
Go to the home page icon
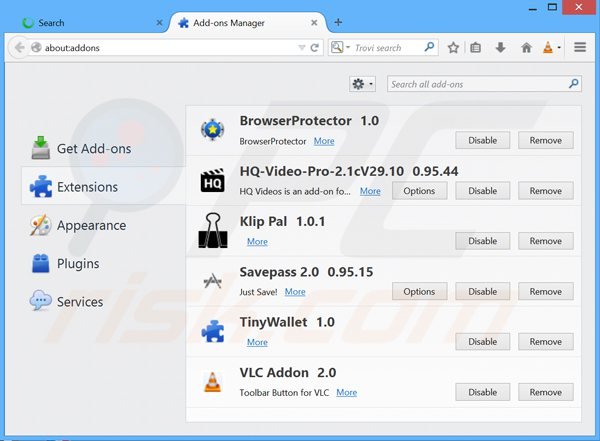tap(527, 48)
